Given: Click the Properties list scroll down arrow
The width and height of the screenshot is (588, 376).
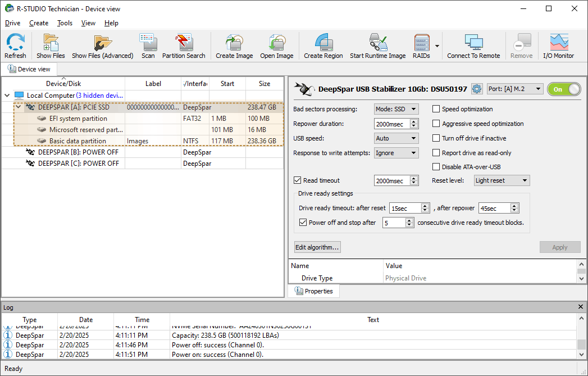Looking at the screenshot, I should (581, 278).
